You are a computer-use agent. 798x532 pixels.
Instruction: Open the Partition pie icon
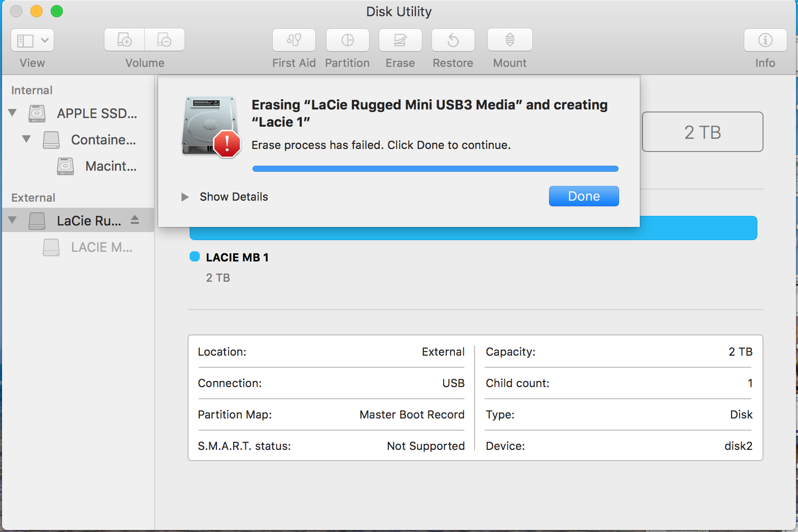[348, 40]
